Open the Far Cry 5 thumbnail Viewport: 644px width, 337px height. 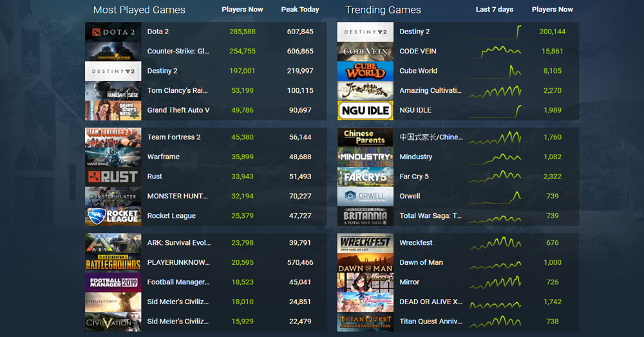(365, 177)
